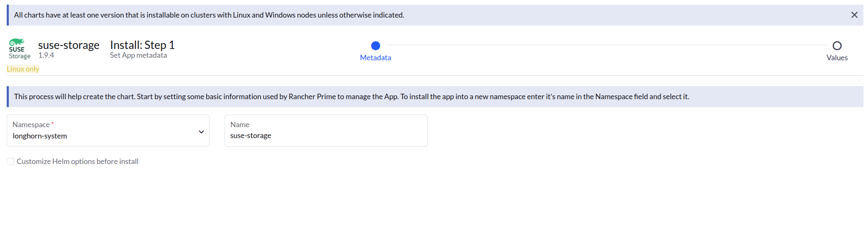This screenshot has width=868, height=228.
Task: Enable Customize Helm options checkbox
Action: coord(10,161)
